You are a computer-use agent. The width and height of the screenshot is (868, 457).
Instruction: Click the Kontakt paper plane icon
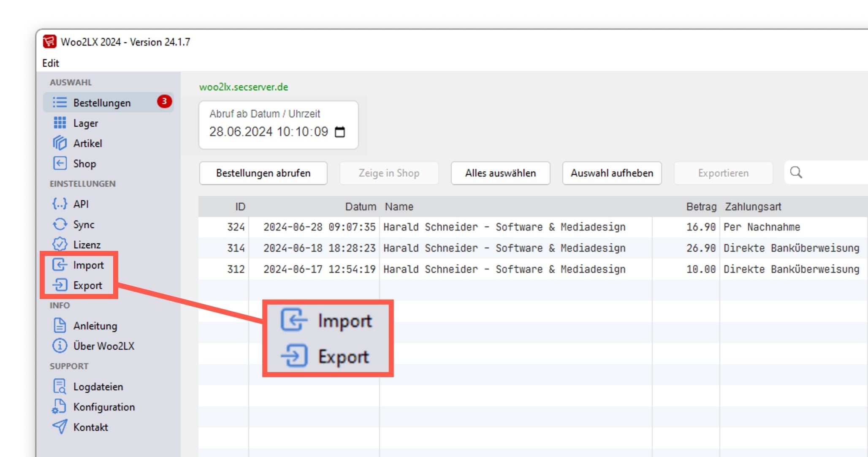click(x=60, y=427)
